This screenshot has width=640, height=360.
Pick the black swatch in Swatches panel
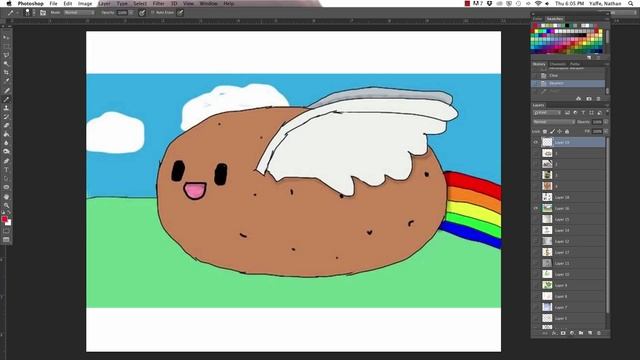tap(567, 26)
